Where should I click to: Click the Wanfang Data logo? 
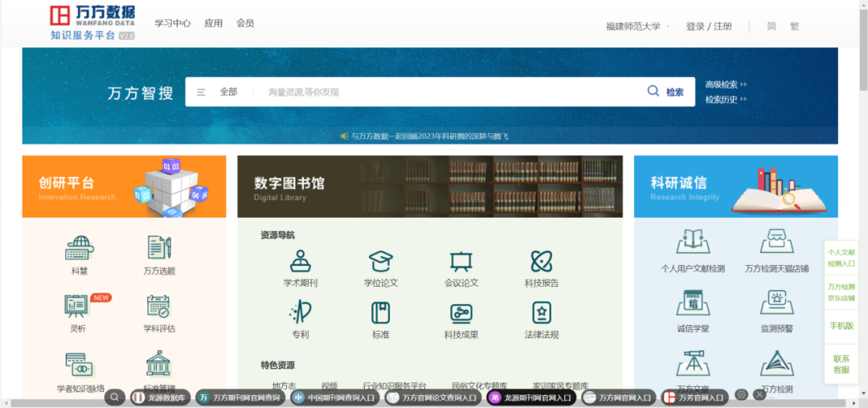(92, 23)
